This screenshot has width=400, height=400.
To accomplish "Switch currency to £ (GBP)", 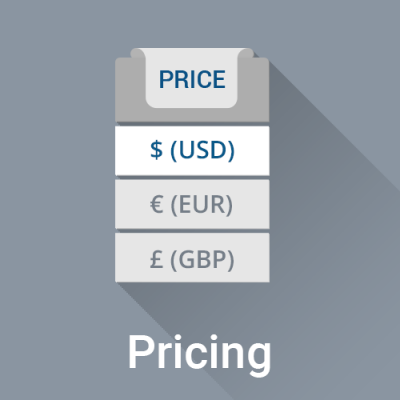I will coord(192,258).
